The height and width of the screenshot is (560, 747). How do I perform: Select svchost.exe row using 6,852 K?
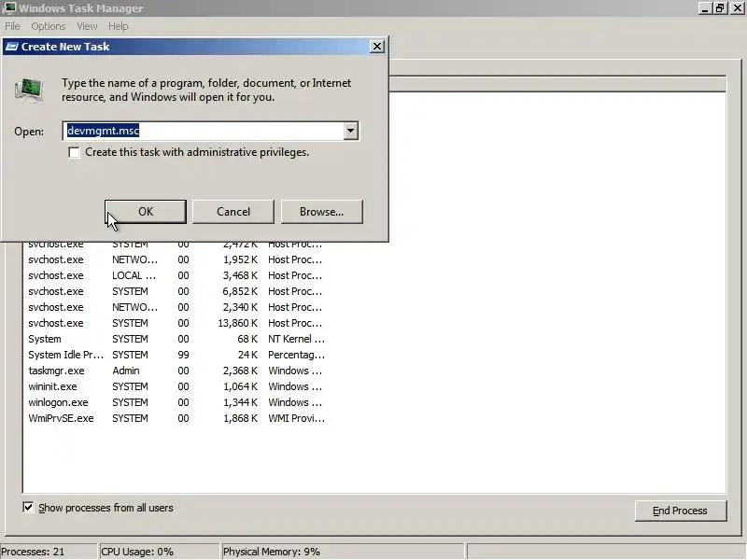click(176, 291)
